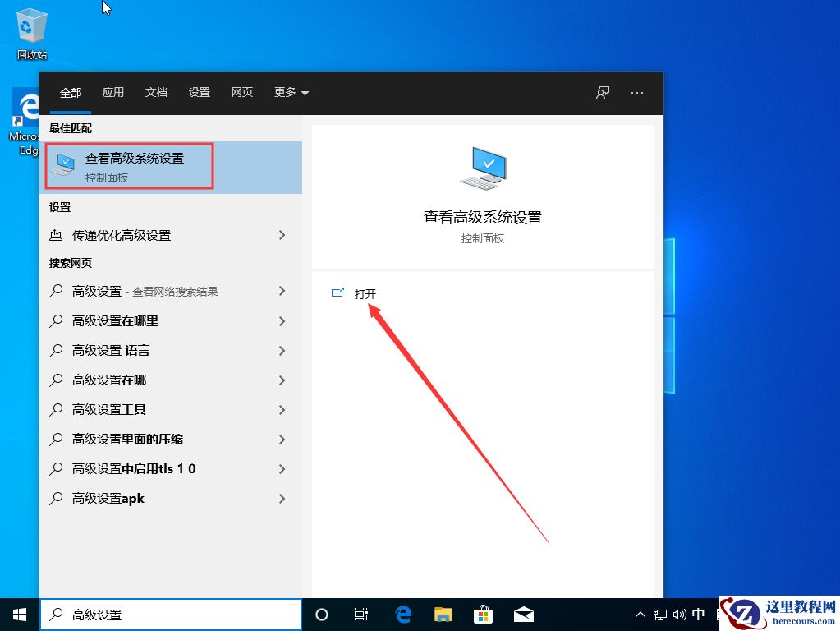Open File Explorer from the taskbar
The width and height of the screenshot is (840, 631).
tap(443, 614)
